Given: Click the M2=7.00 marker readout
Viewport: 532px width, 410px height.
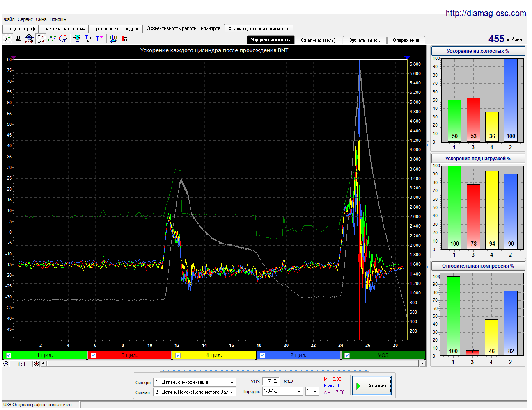Looking at the screenshot, I should pos(332,386).
